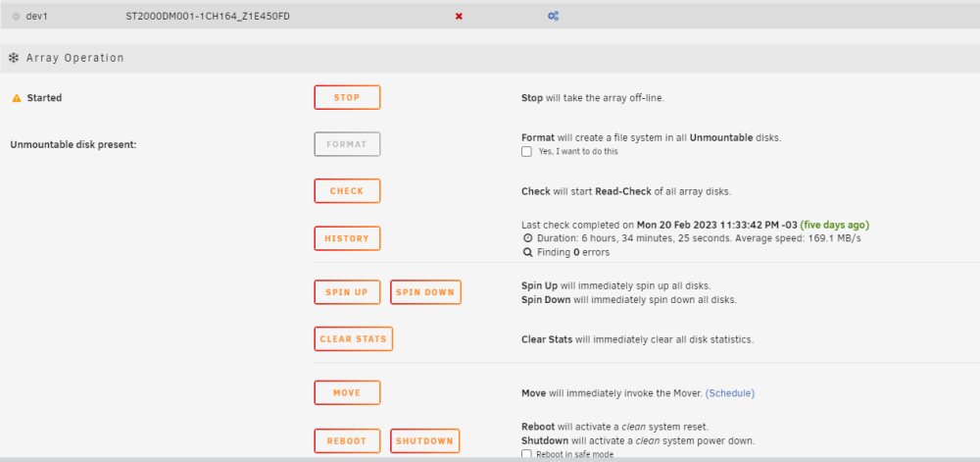This screenshot has height=462, width=980.
Task: Spin down all disks
Action: coord(425,292)
